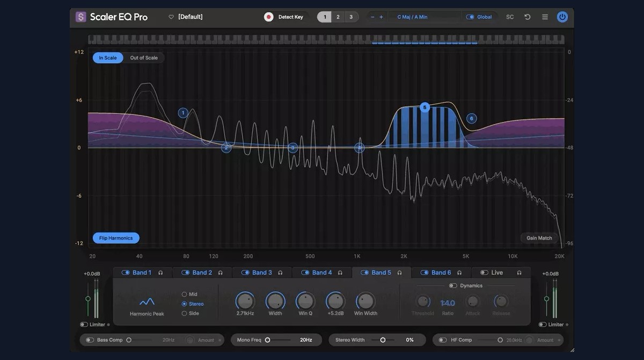Click the plus key transpose button
This screenshot has width=644, height=360.
tap(381, 17)
